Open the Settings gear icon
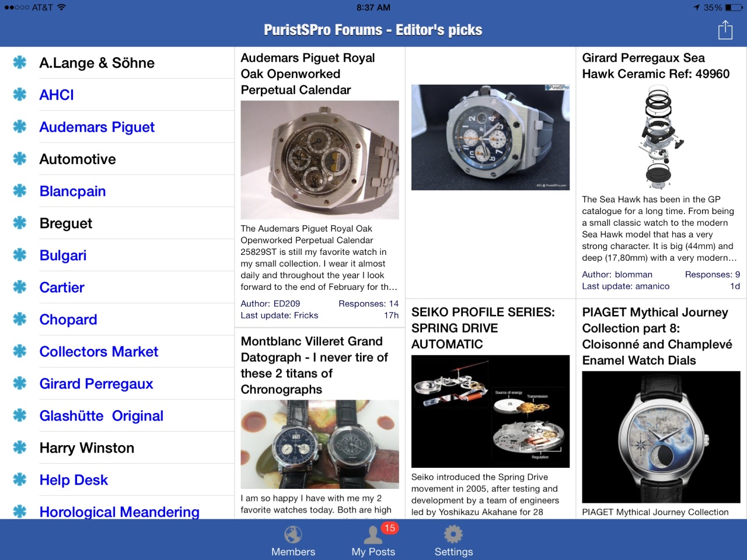The image size is (747, 560). (453, 534)
